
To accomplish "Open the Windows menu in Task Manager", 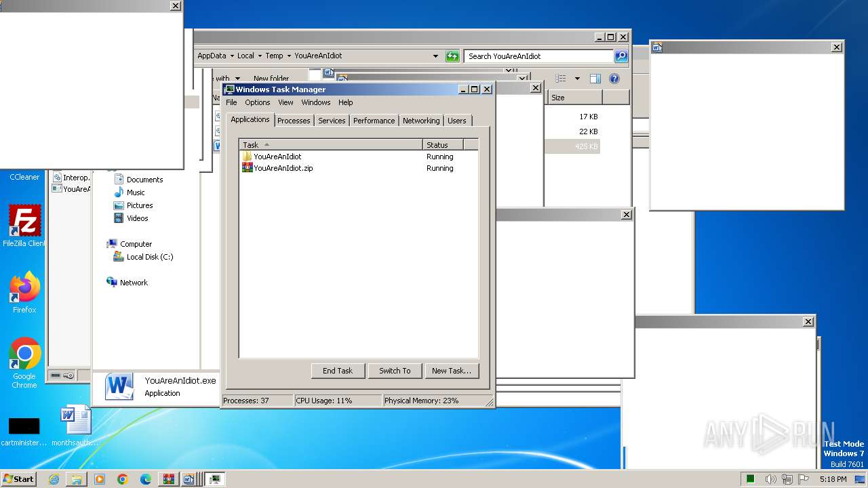I will tap(316, 102).
